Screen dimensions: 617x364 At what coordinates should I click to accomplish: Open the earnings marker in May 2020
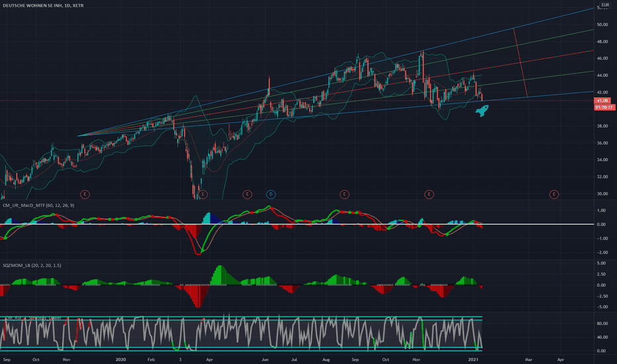pos(247,194)
